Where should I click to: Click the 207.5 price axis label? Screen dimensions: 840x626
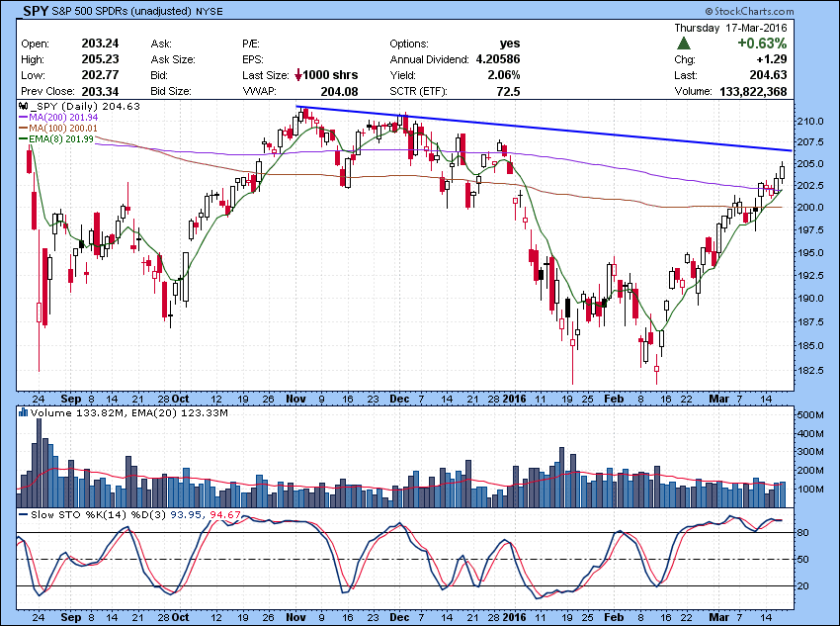(x=810, y=142)
